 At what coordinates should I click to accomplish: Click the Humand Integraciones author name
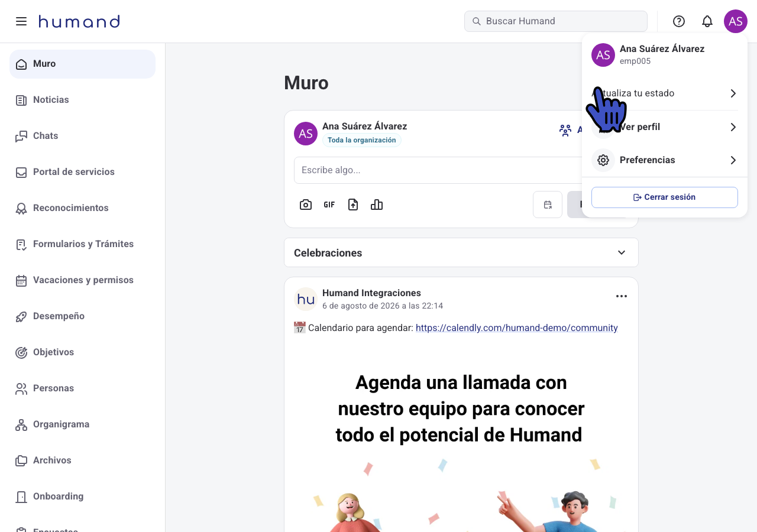coord(371,293)
